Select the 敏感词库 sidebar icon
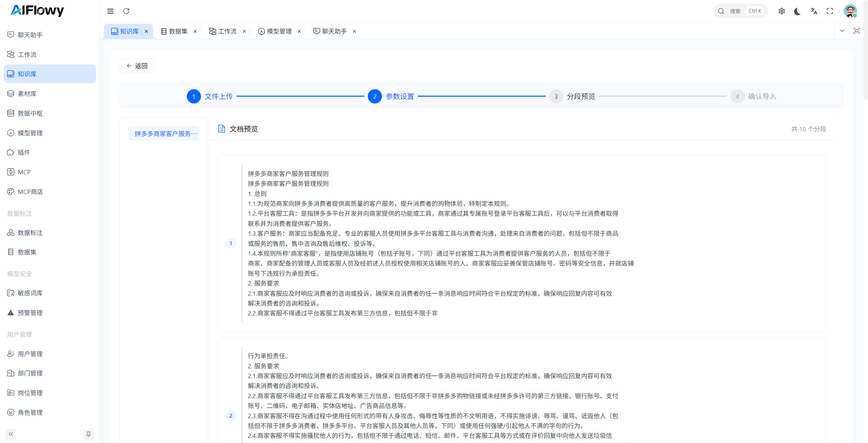This screenshot has height=443, width=868. click(x=30, y=293)
